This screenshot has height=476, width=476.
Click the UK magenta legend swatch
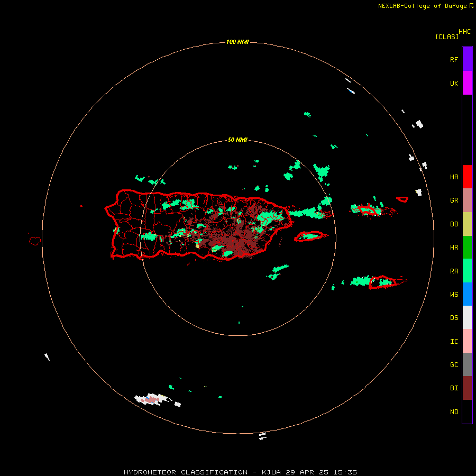coord(467,83)
